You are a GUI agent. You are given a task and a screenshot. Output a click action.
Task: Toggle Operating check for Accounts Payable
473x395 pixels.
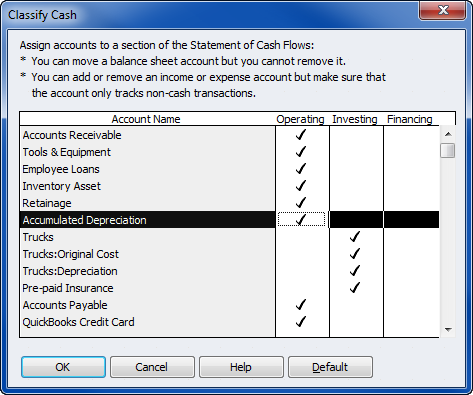[302, 305]
